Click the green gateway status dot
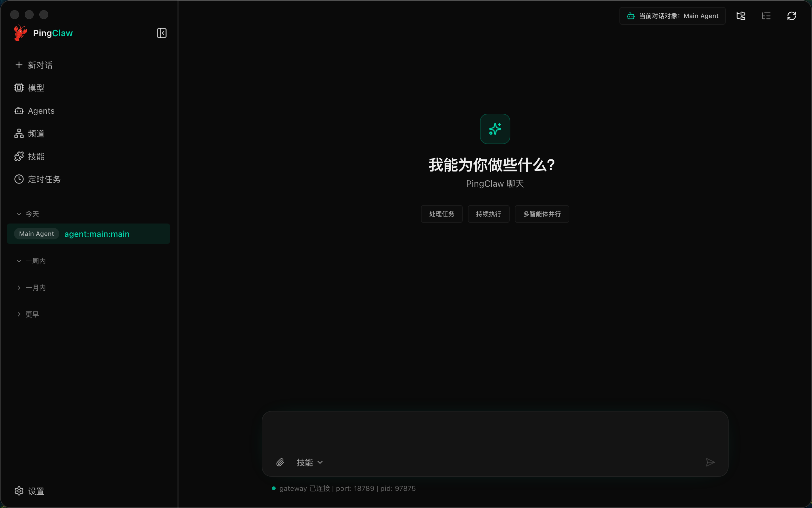This screenshot has width=812, height=508. (274, 488)
